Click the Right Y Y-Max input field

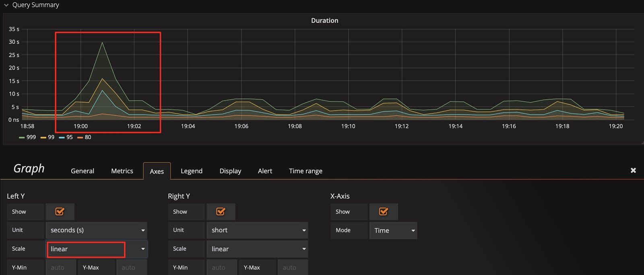pos(293,267)
